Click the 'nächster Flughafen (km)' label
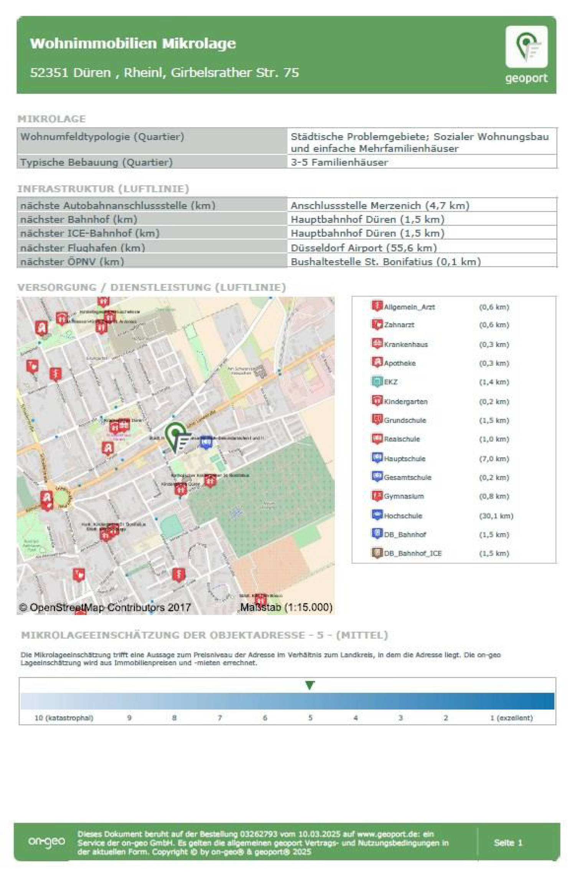This screenshot has width=588, height=881. click(82, 248)
